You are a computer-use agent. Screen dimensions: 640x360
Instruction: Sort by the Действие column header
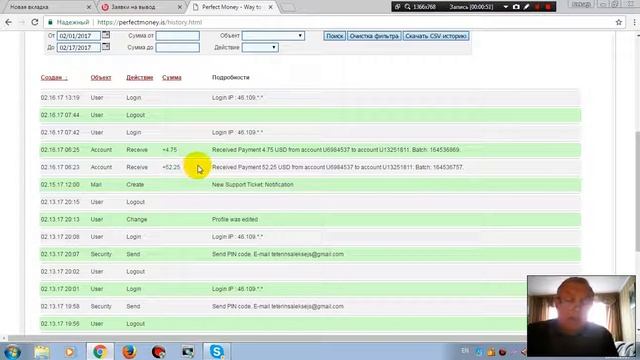(140, 78)
